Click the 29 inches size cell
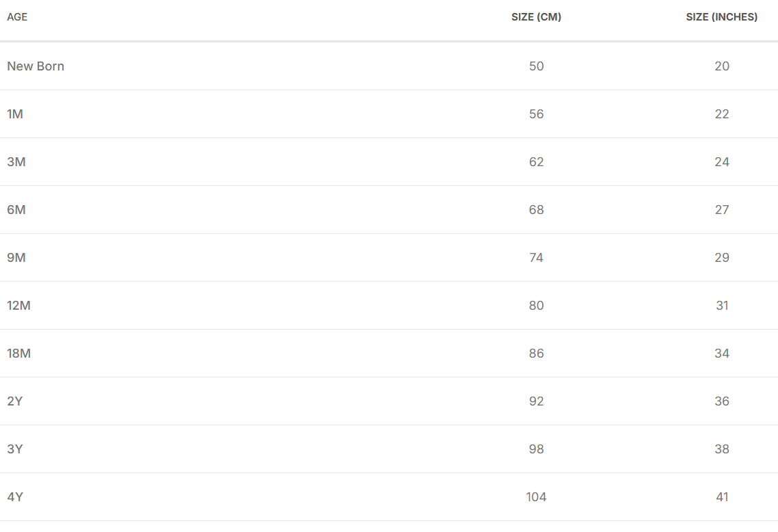This screenshot has width=778, height=532. tap(722, 258)
